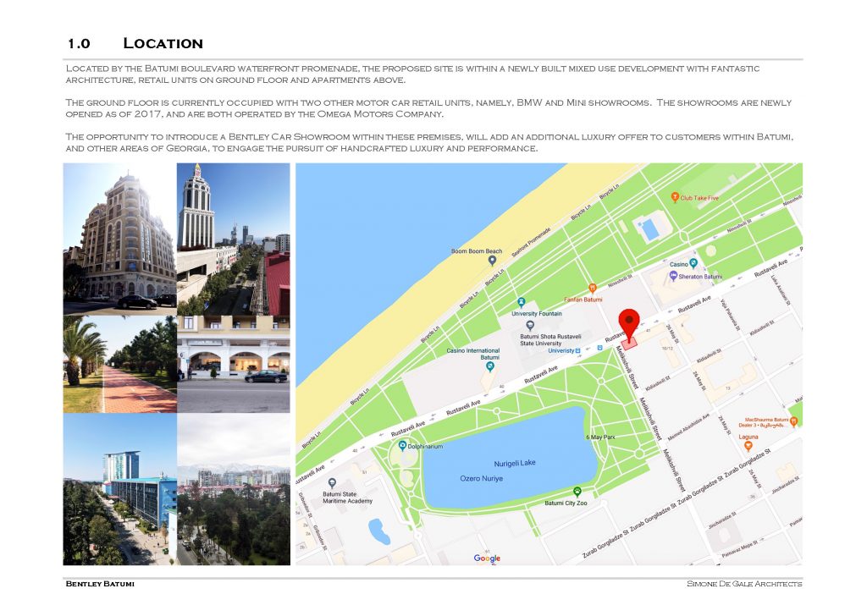
Task: Click the Simone De Gale Architects footer
Action: click(744, 584)
